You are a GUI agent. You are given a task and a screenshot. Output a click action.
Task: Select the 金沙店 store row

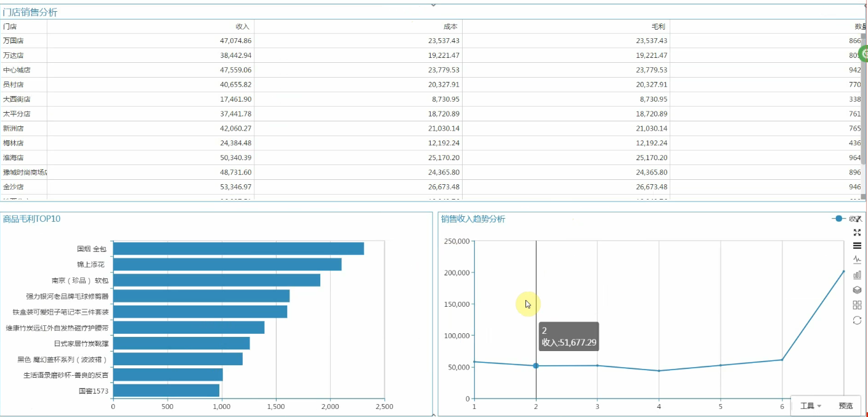point(14,187)
